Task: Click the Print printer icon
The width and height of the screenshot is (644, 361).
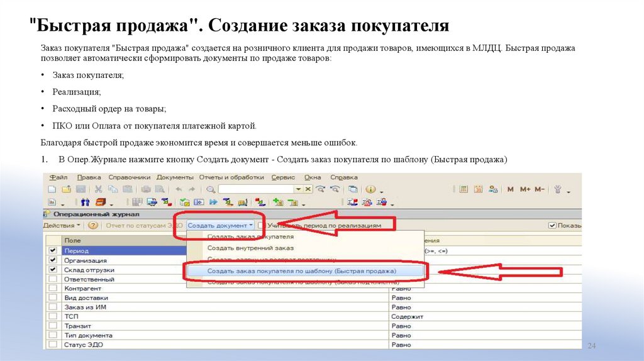Action: tap(146, 189)
